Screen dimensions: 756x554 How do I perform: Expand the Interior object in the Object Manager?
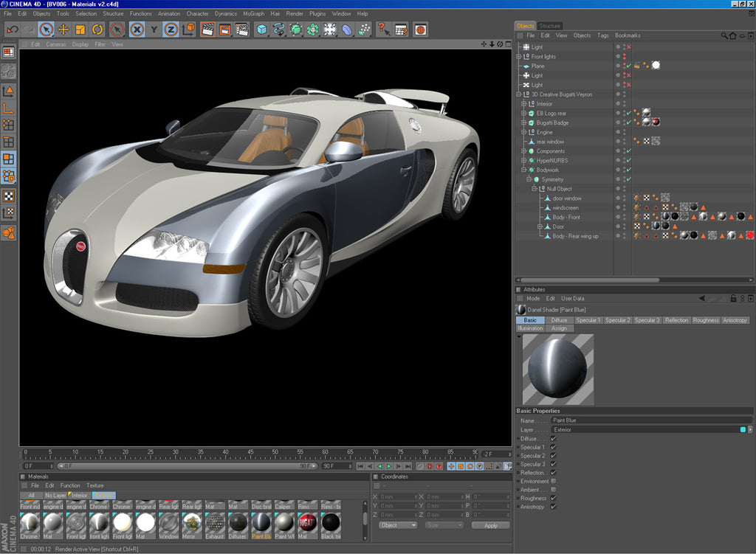(x=523, y=102)
